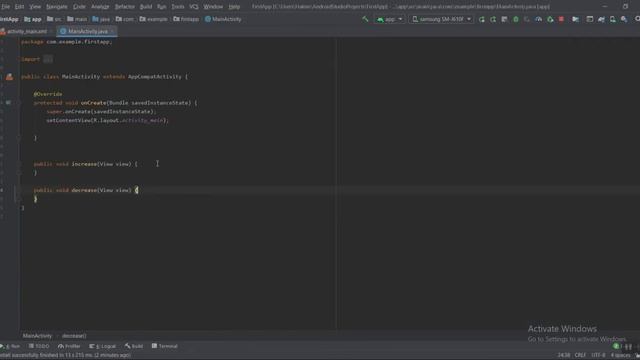Select the MainActivity.java editor tab
The height and width of the screenshot is (360, 640).
pos(87,31)
